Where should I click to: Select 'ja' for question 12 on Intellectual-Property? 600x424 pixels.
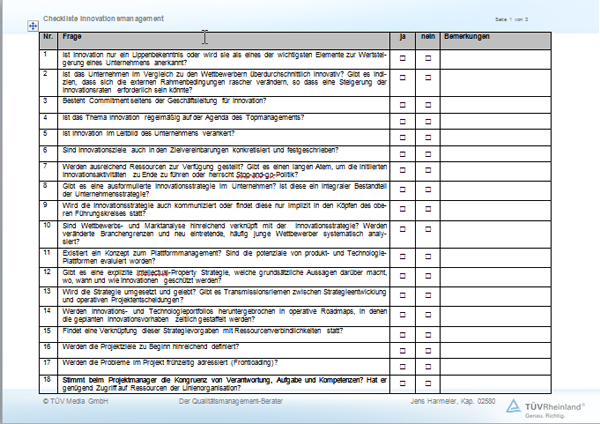pyautogui.click(x=403, y=274)
